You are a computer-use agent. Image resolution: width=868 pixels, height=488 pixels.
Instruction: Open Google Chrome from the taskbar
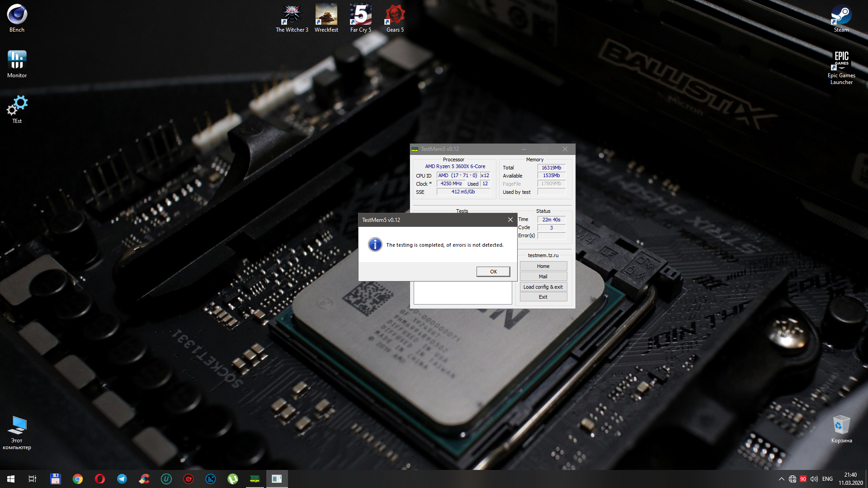click(78, 479)
